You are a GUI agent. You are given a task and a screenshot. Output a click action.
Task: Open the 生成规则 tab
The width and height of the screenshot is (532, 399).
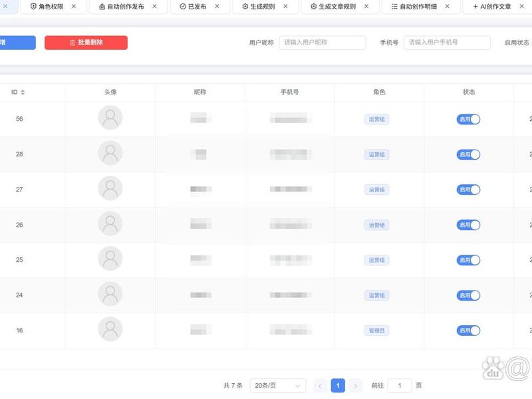pyautogui.click(x=265, y=7)
